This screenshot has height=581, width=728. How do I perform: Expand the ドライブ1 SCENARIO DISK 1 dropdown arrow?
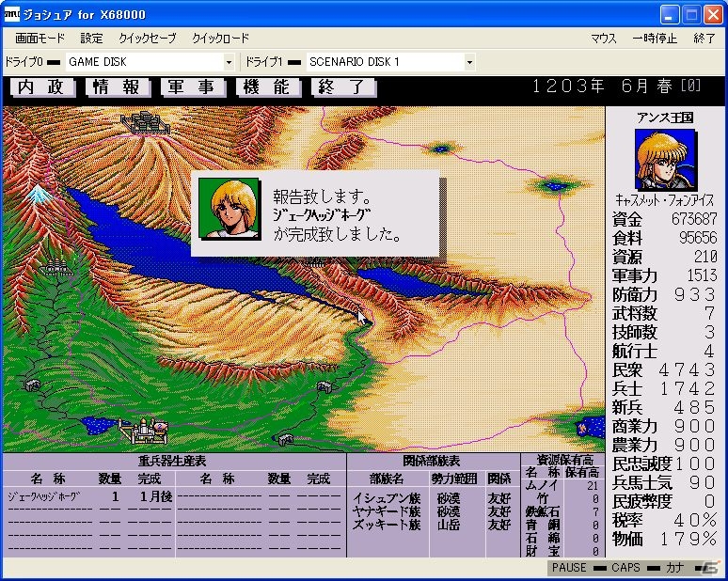tap(469, 62)
